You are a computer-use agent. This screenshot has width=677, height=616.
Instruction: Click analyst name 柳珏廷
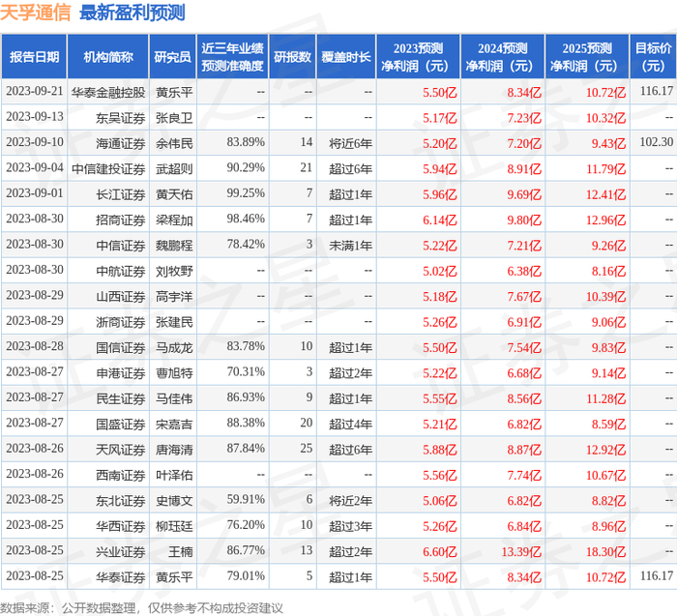pyautogui.click(x=174, y=525)
